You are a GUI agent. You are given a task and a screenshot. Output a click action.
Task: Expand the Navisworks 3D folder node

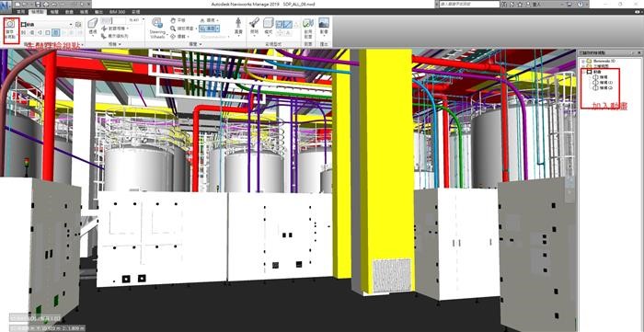point(583,61)
